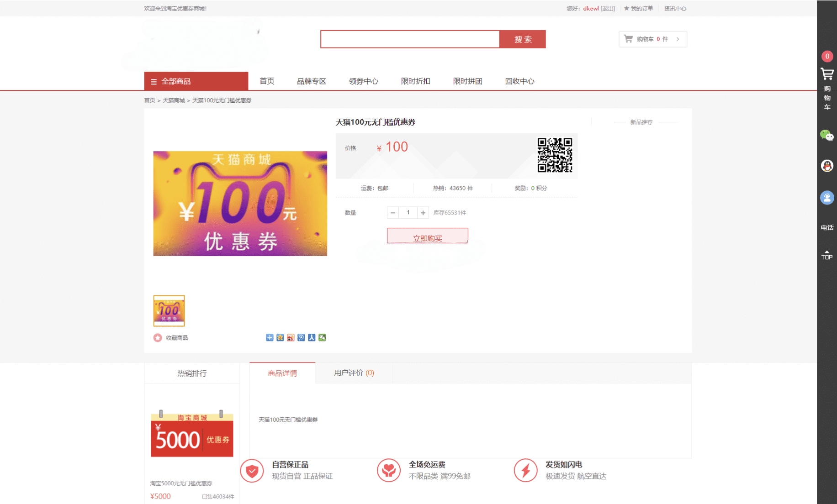Switch to the 商品详情 tab
Image resolution: width=837 pixels, height=504 pixels.
282,373
